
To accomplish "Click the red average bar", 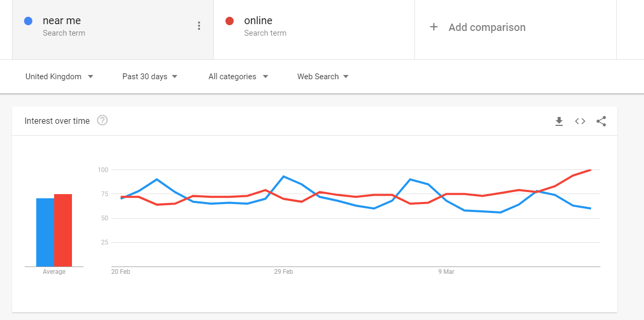I will click(x=63, y=231).
